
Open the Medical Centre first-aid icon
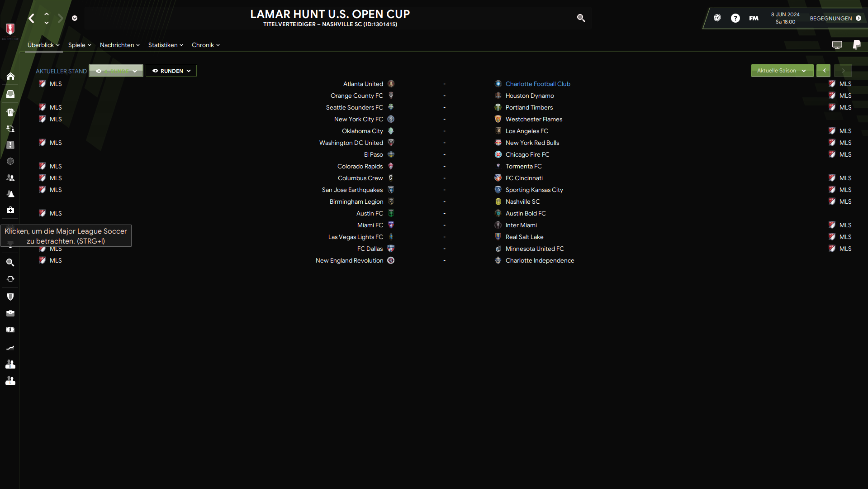pos(10,210)
